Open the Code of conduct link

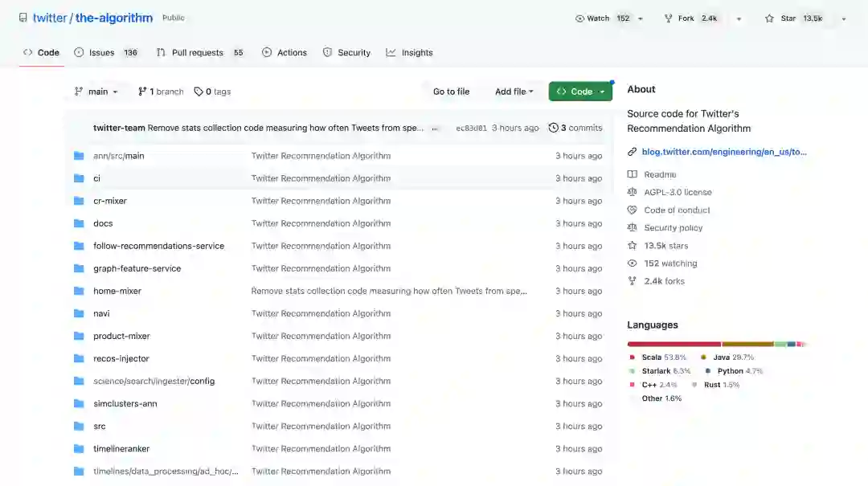pos(677,210)
